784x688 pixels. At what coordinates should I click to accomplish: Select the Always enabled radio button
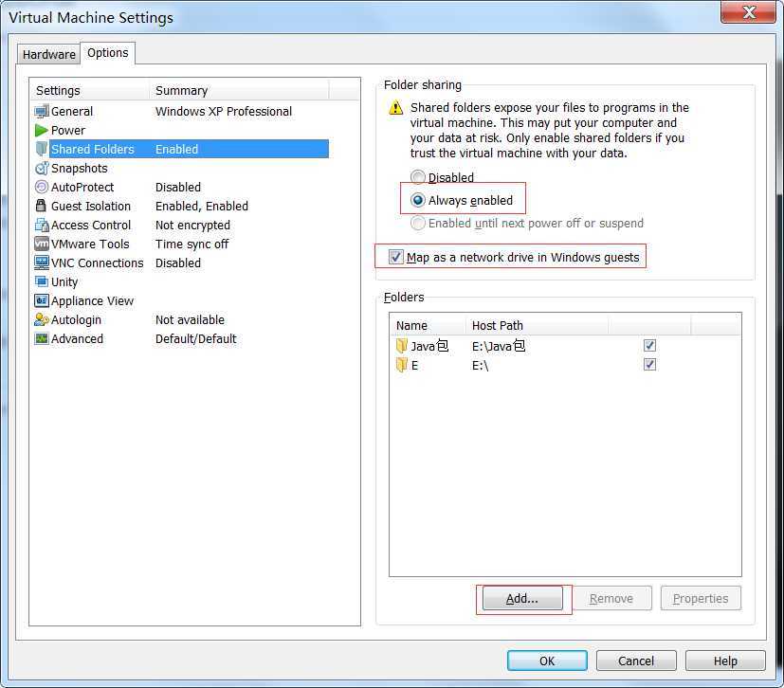(x=418, y=200)
